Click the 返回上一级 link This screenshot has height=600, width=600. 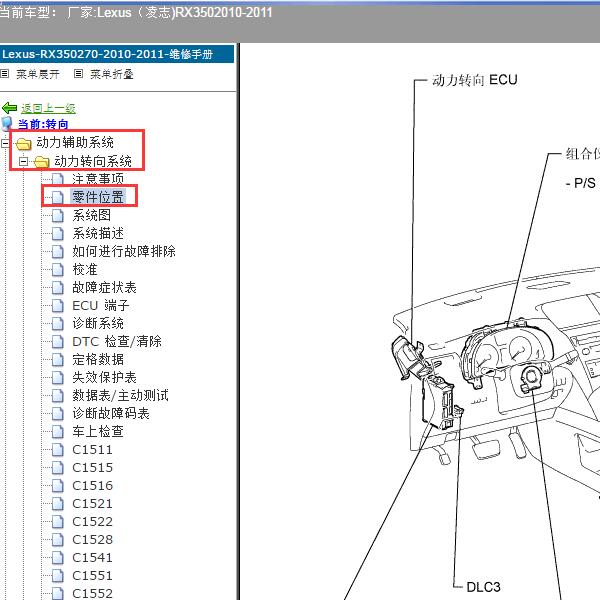point(48,108)
